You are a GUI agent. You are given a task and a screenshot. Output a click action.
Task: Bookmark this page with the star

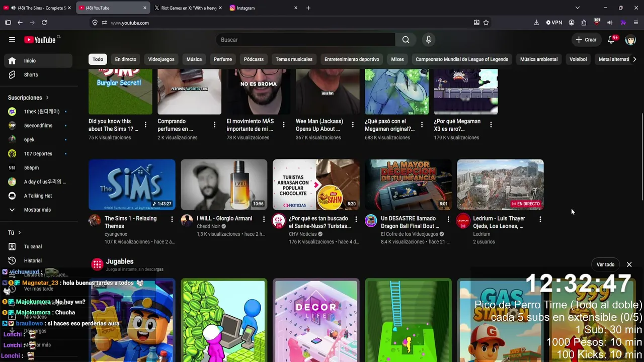[486, 23]
